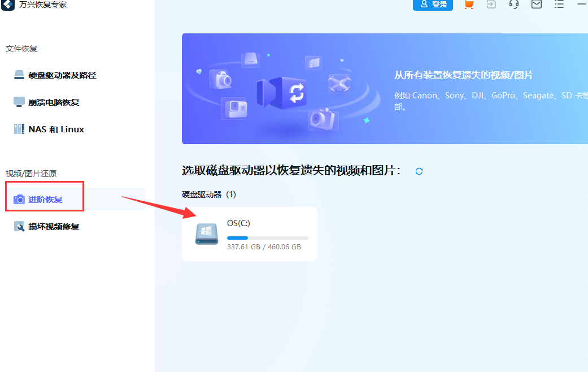Click the blue drive icon on OS(C:) card

(x=206, y=233)
